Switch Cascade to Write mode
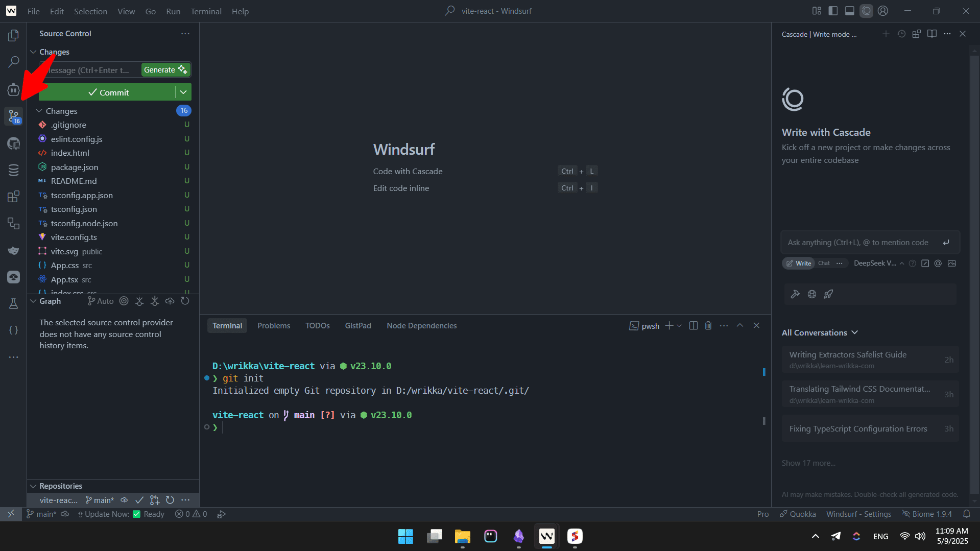This screenshot has width=980, height=551. (x=799, y=263)
